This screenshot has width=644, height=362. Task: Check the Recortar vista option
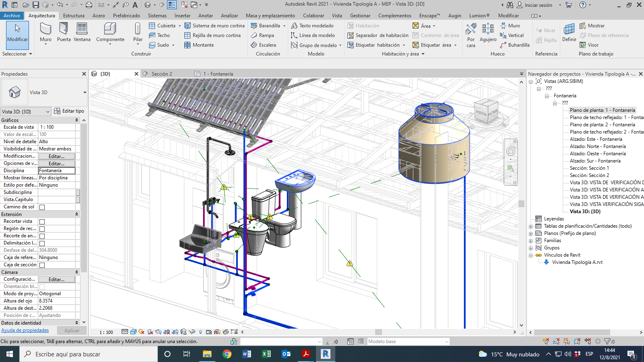coord(42,221)
